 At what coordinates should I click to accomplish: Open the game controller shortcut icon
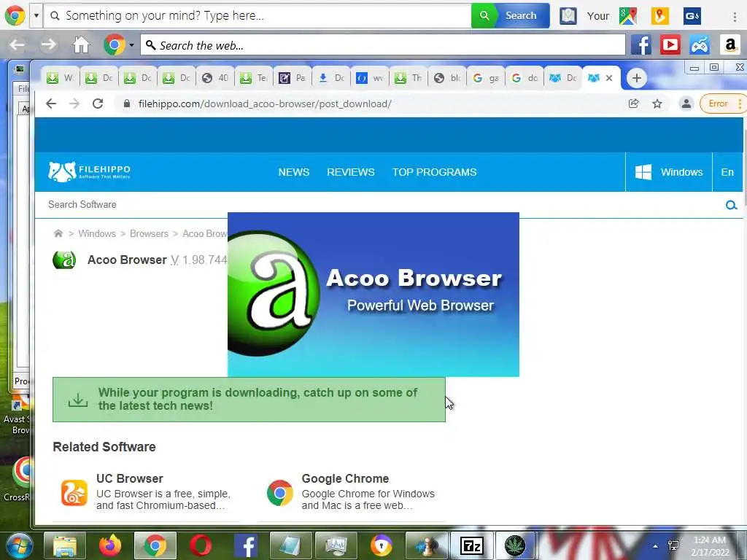(700, 45)
